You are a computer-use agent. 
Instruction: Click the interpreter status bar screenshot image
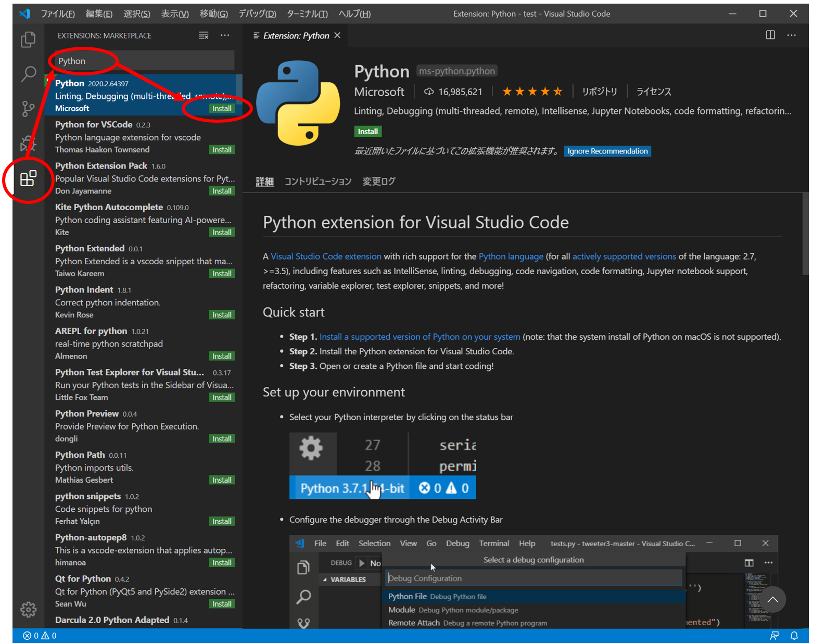383,466
